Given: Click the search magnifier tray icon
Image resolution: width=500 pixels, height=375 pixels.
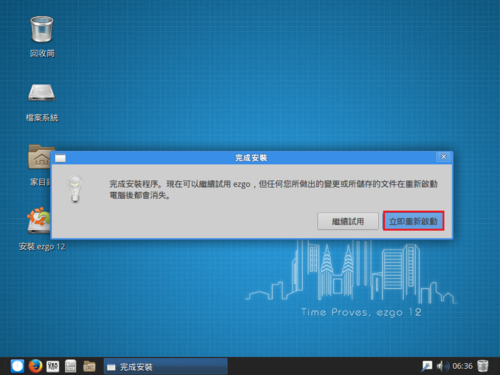Looking at the screenshot, I should point(427,366).
